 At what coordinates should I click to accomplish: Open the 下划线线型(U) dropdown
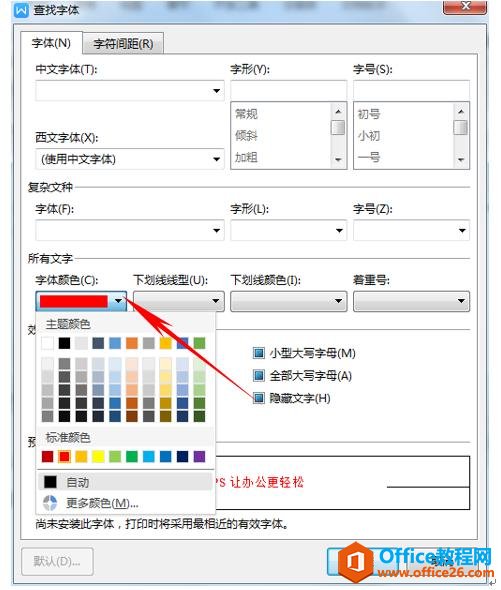click(x=179, y=301)
